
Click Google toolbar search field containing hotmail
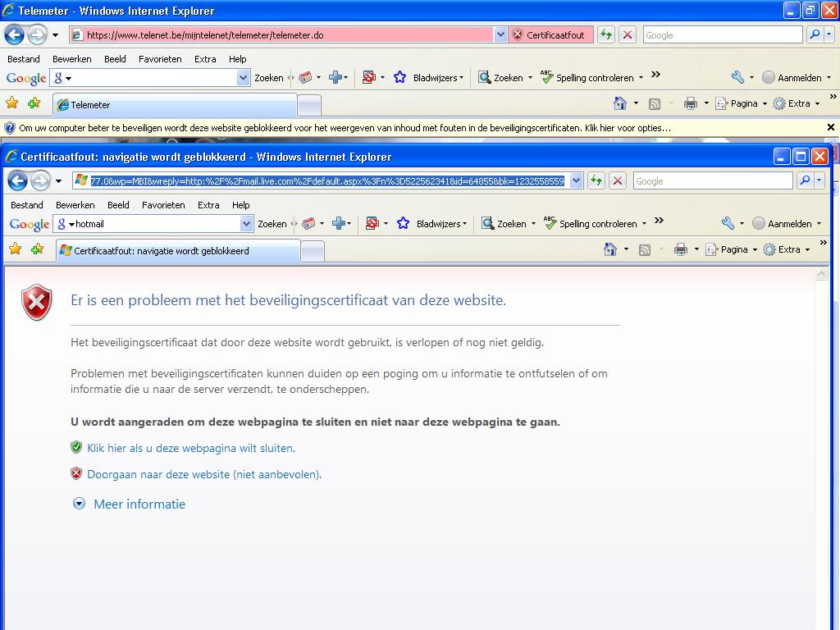click(x=155, y=224)
